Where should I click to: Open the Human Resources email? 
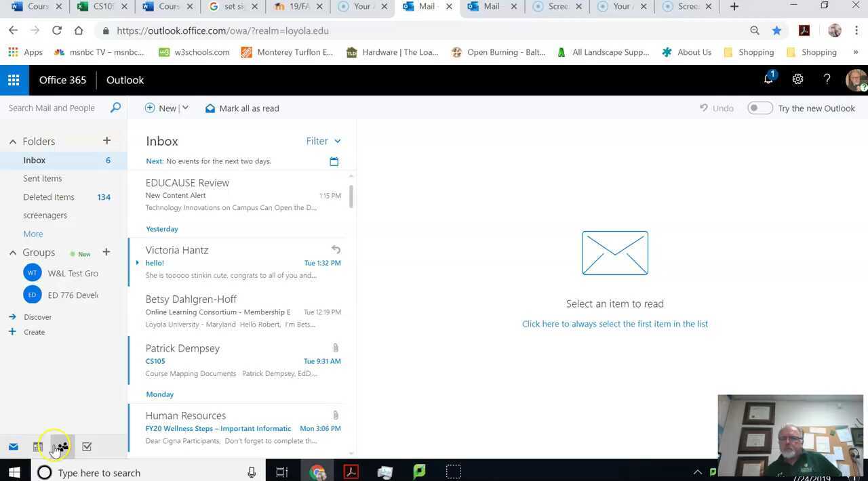point(237,428)
